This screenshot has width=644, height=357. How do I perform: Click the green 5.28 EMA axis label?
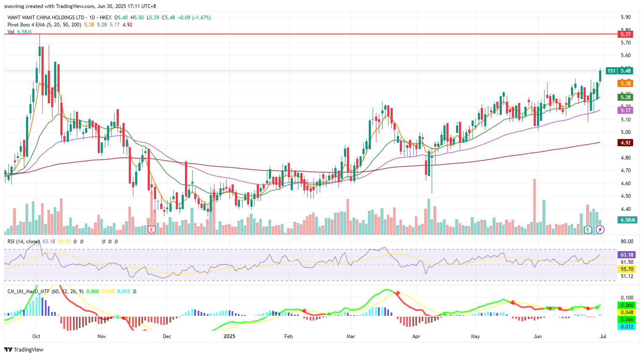pos(626,97)
